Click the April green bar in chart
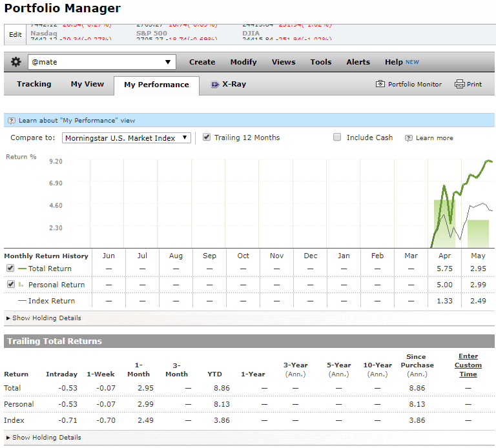 [444, 223]
